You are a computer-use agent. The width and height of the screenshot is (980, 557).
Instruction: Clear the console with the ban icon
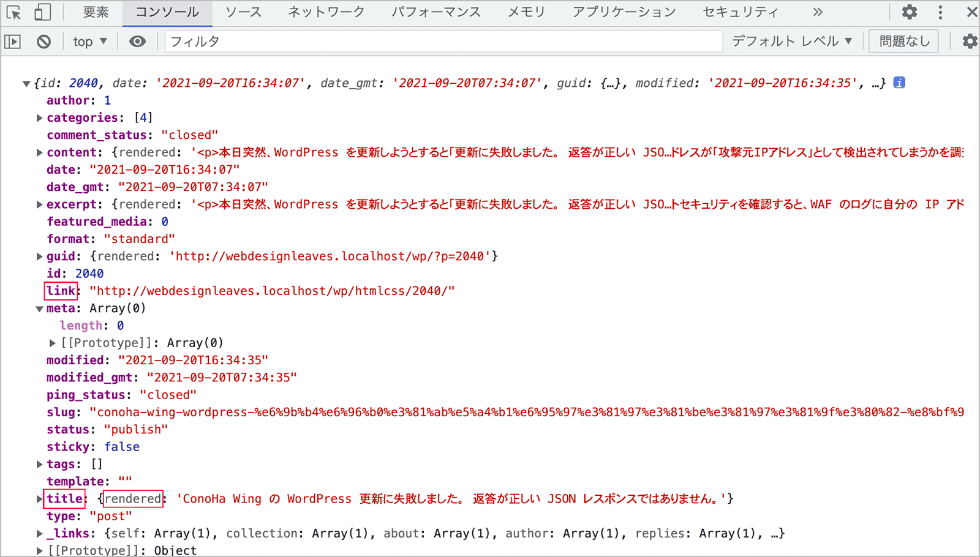click(x=43, y=42)
